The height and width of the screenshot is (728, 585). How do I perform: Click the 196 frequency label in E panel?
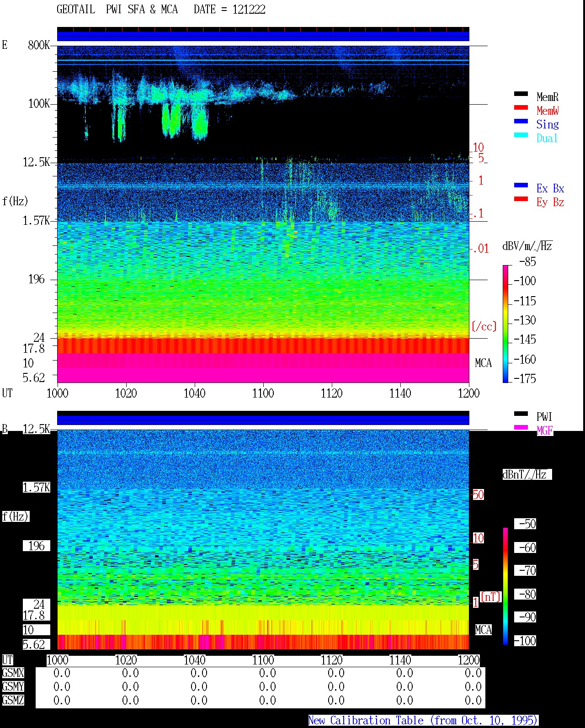(x=37, y=279)
